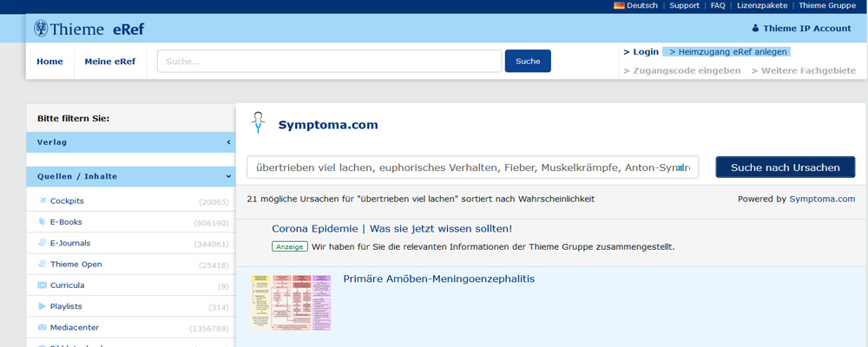Click the "21 mögliche Ursachen" result summary text
868x347 pixels.
[x=421, y=199]
